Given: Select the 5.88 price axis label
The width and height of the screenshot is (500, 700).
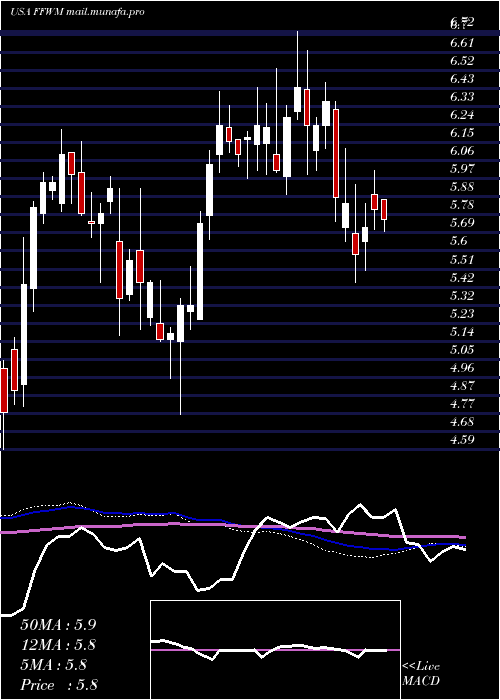Looking at the screenshot, I should click(462, 187).
